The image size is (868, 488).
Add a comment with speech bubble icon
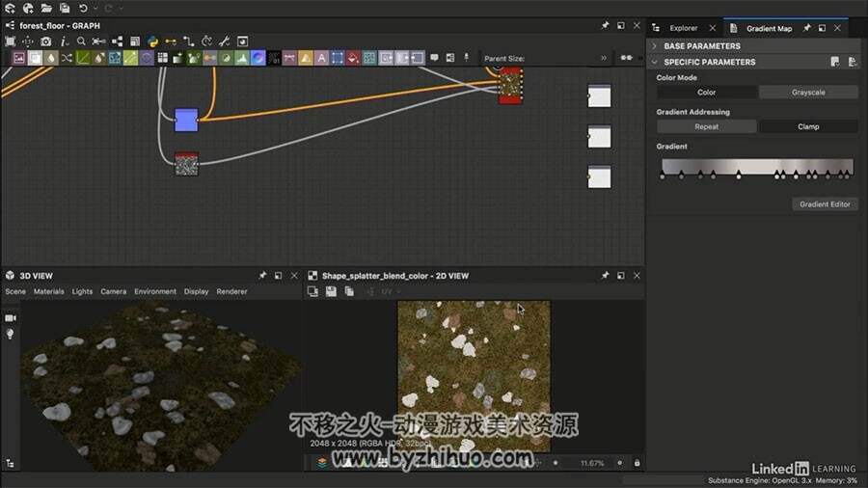coord(435,58)
